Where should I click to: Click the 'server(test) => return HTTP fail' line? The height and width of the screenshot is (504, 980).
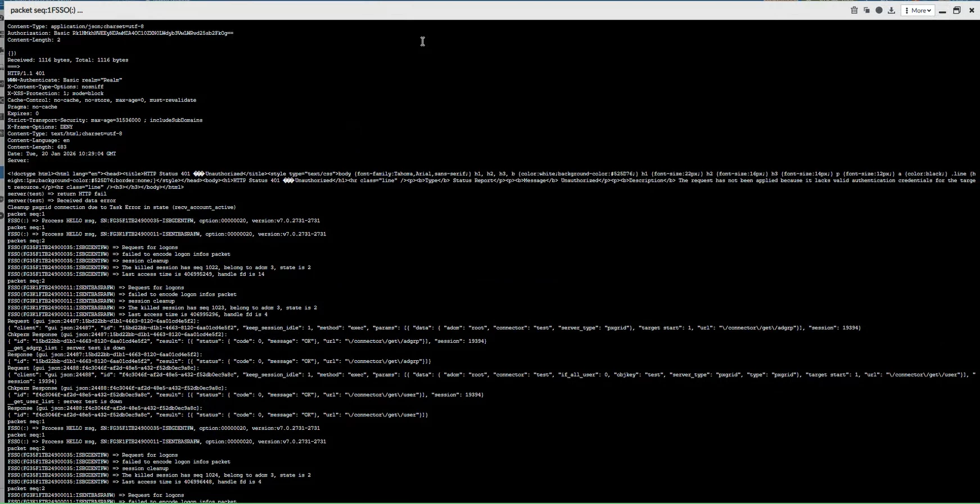click(57, 194)
